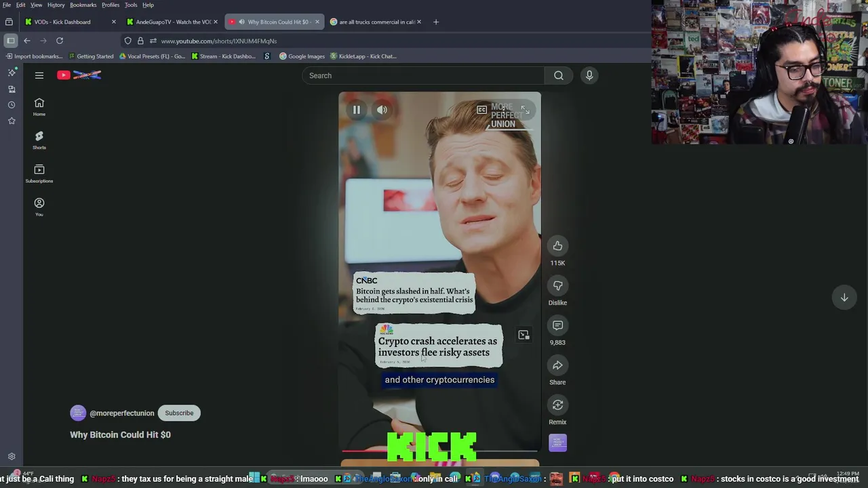Dislike the Bitcoin Short

click(x=557, y=286)
